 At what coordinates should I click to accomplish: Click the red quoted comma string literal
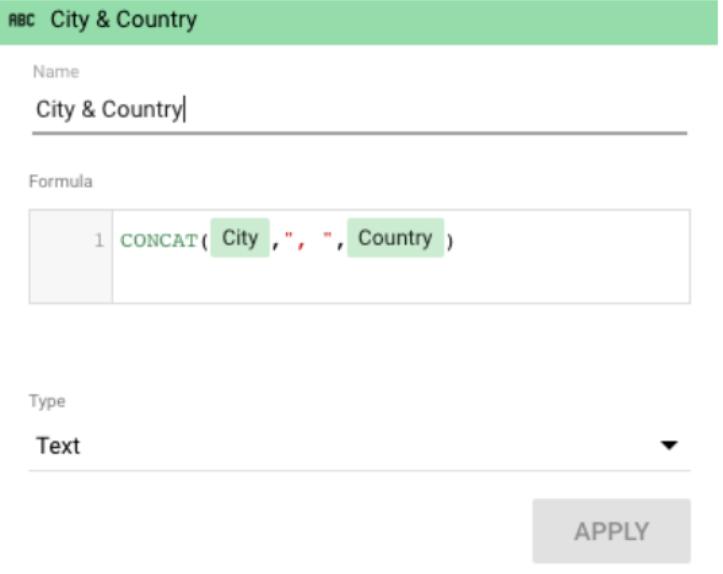pos(307,241)
